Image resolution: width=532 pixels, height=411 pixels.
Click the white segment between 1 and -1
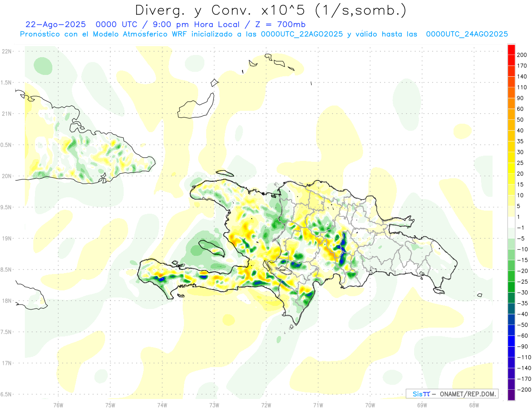point(511,223)
